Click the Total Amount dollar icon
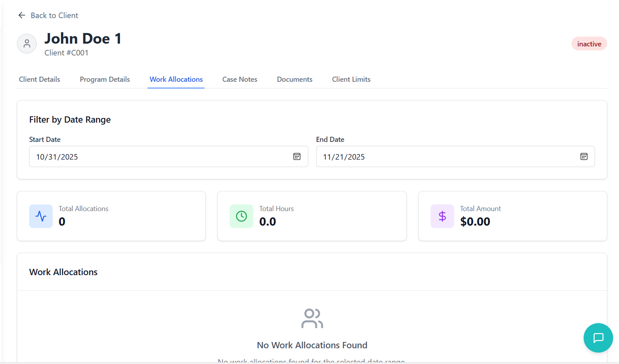 click(442, 216)
